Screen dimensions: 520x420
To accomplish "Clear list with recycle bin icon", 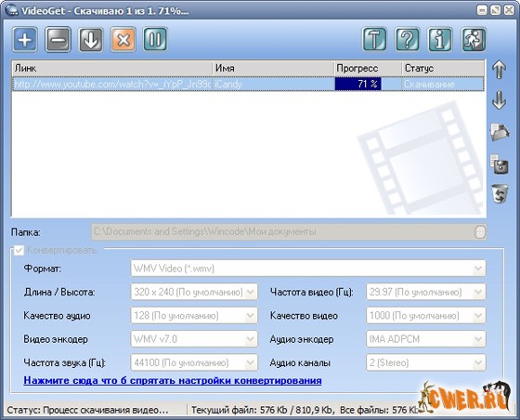I will point(500,194).
